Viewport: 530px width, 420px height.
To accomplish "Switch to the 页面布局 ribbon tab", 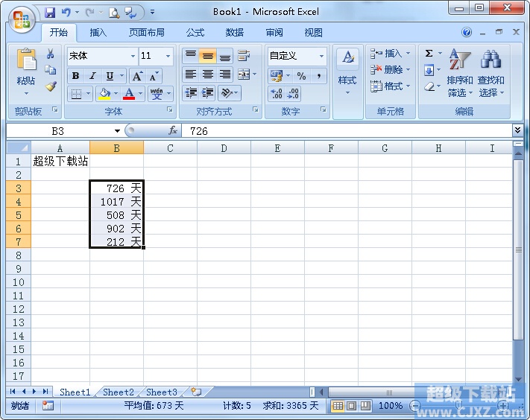I will click(x=147, y=33).
